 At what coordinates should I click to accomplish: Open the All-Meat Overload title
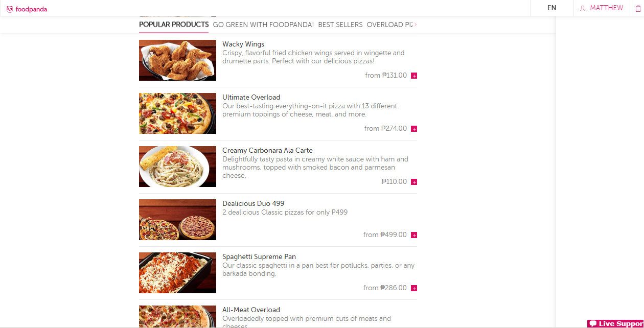[x=251, y=310]
